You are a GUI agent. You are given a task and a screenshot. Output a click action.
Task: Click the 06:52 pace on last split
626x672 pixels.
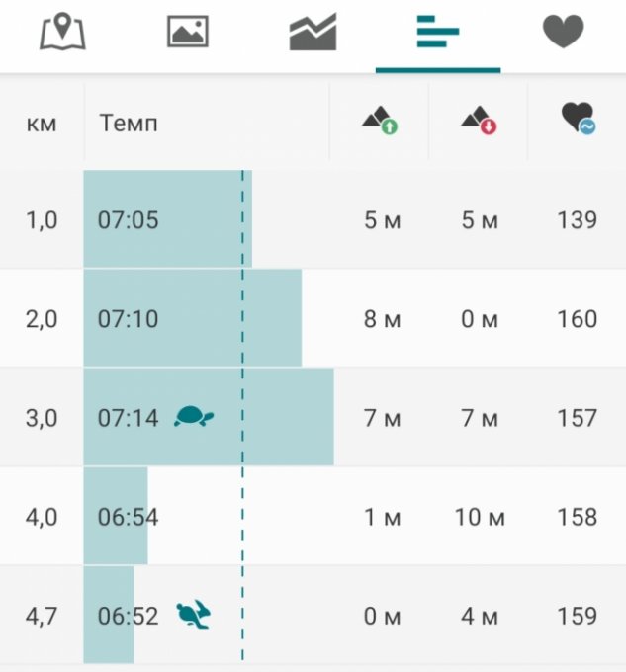tap(128, 616)
